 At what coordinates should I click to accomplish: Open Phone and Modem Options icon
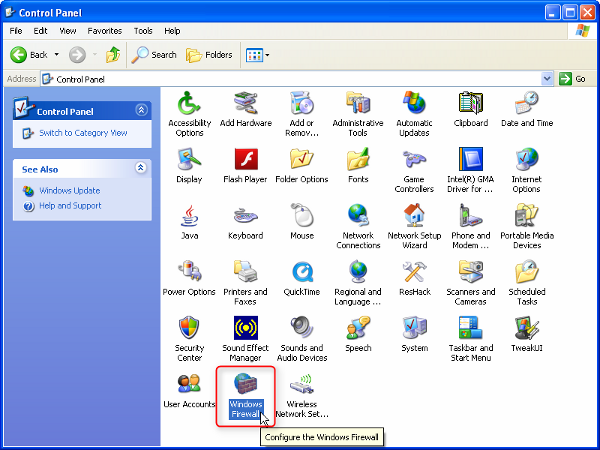click(x=471, y=216)
